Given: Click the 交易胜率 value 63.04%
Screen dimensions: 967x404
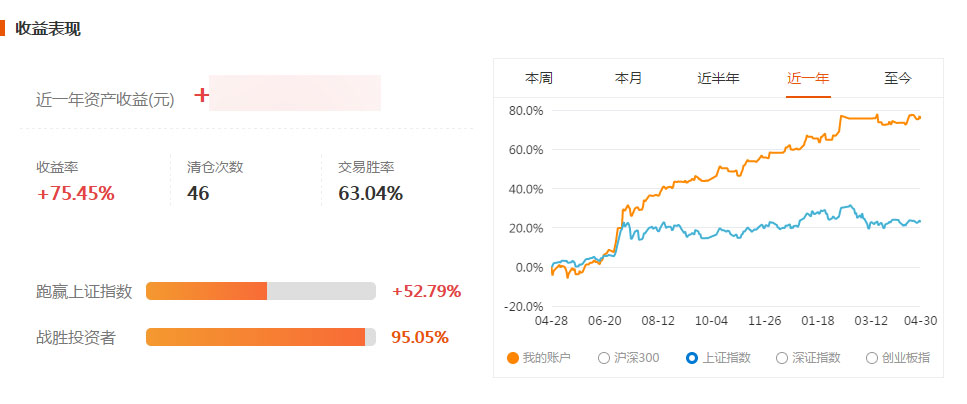Looking at the screenshot, I should [x=370, y=194].
